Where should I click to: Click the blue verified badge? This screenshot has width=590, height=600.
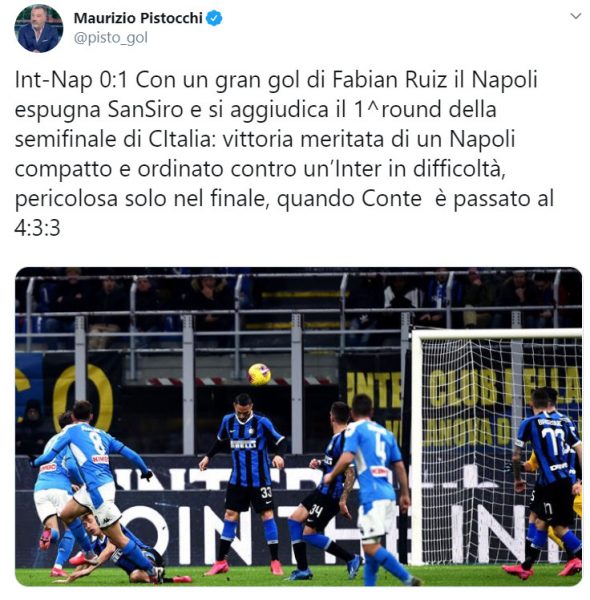tap(214, 18)
